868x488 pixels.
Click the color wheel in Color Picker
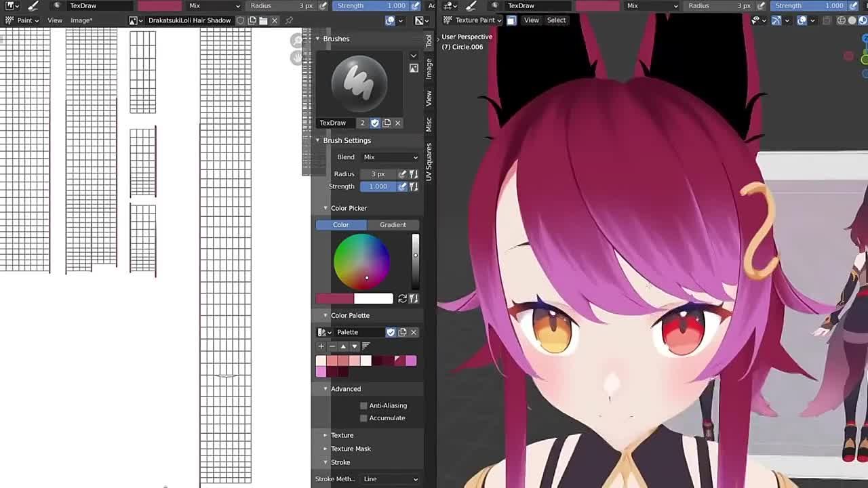361,262
